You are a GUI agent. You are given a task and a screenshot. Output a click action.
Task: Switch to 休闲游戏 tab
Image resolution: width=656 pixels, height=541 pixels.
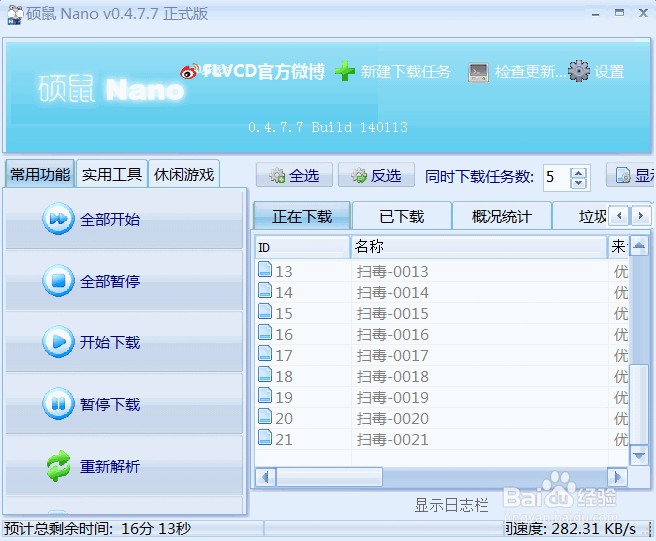pos(184,174)
